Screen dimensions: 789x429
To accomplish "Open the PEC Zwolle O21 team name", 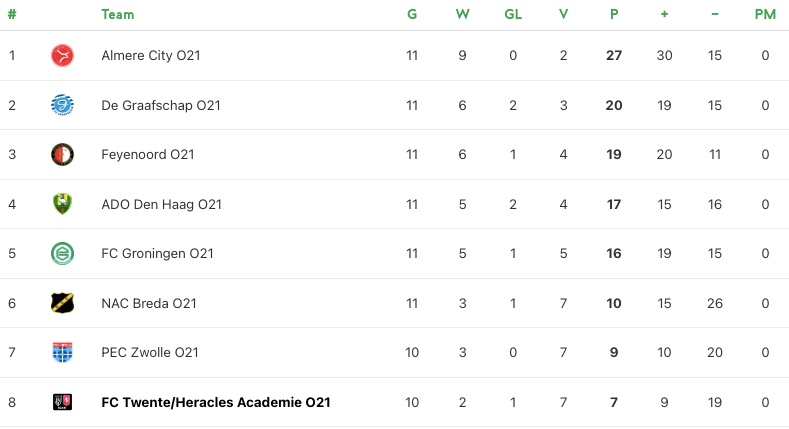I will click(149, 353).
